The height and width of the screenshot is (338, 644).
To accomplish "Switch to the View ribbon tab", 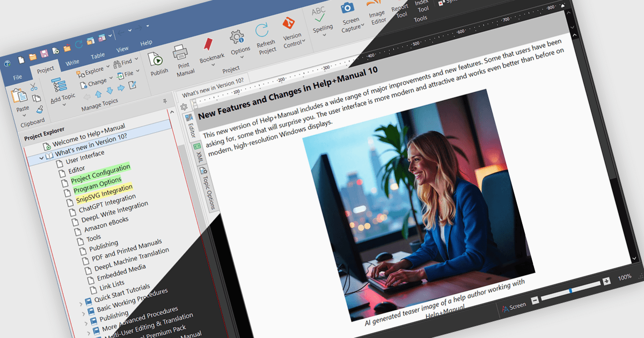I will click(122, 49).
